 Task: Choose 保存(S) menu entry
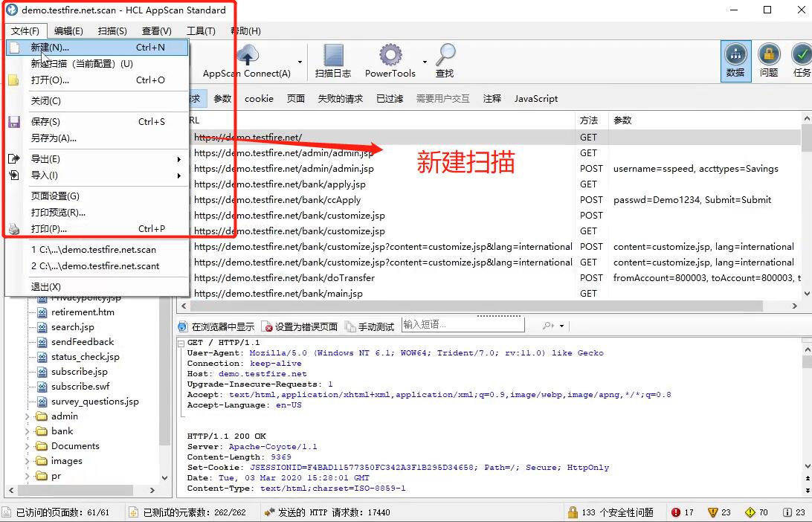[97, 122]
